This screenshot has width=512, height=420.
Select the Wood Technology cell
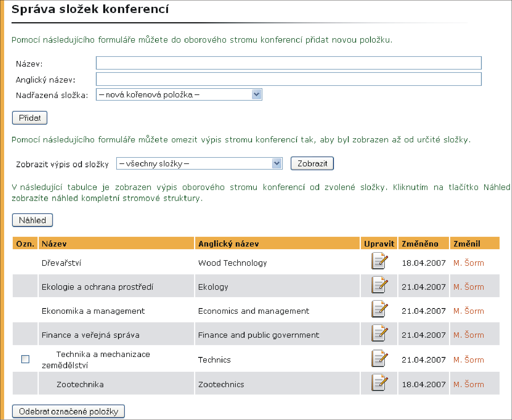[x=277, y=263]
